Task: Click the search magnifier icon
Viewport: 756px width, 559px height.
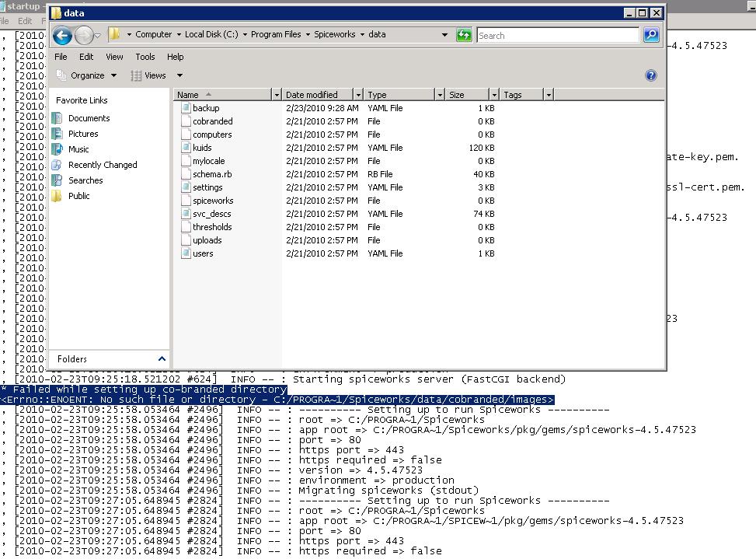Action: [x=651, y=35]
